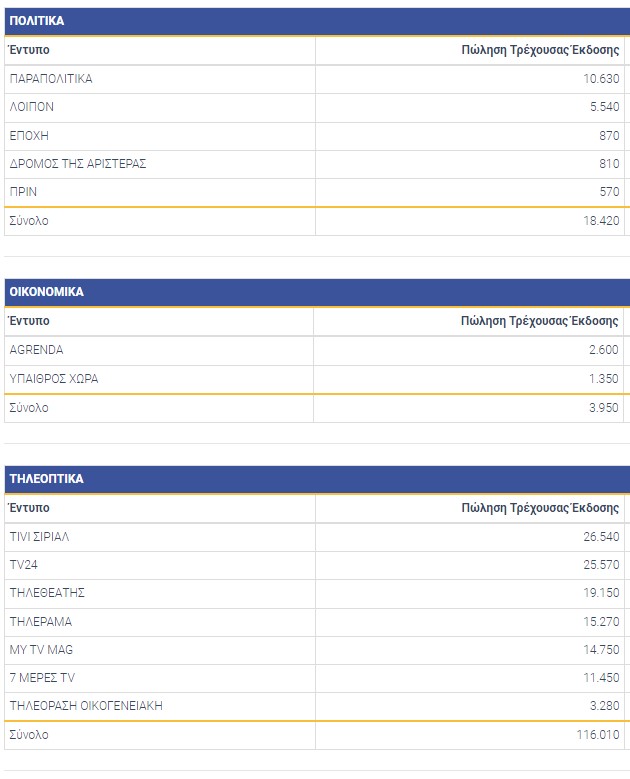The height and width of the screenshot is (779, 630).
Task: Click the MY TV MAG entry
Action: tap(41, 650)
